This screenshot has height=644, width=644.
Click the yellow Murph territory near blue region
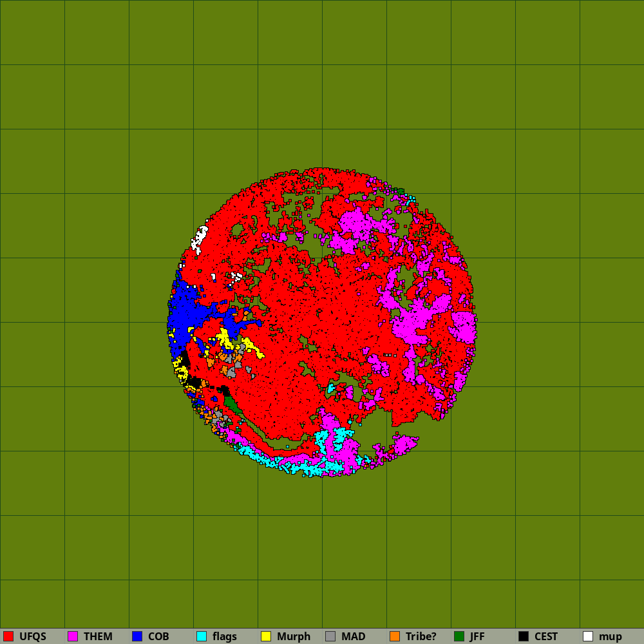(x=225, y=337)
